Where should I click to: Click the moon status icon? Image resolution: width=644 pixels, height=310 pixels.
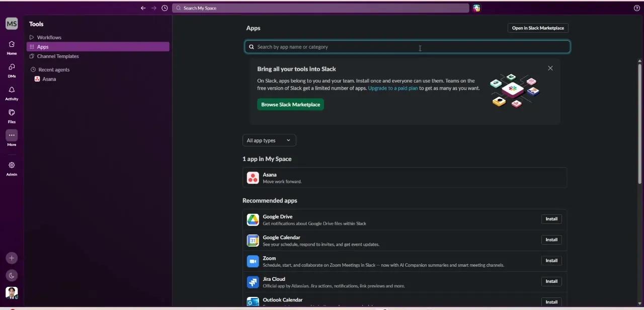click(12, 275)
